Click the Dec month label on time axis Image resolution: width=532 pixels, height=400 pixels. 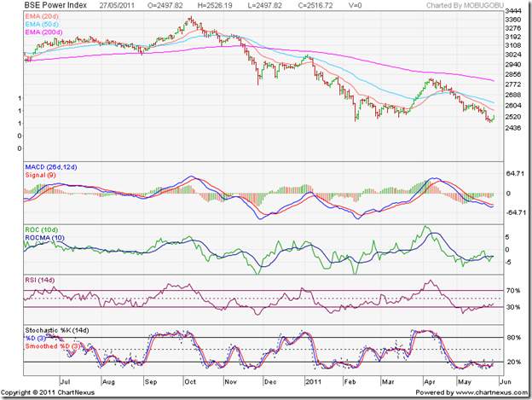click(x=270, y=382)
